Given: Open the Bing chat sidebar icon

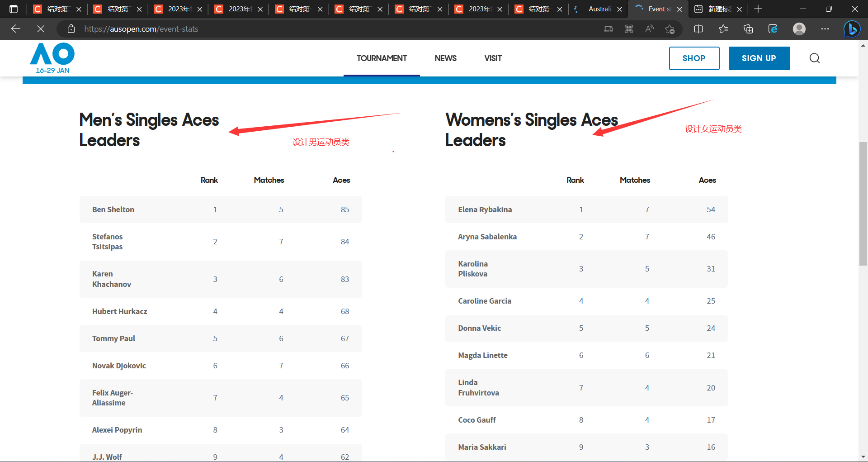Looking at the screenshot, I should (852, 29).
